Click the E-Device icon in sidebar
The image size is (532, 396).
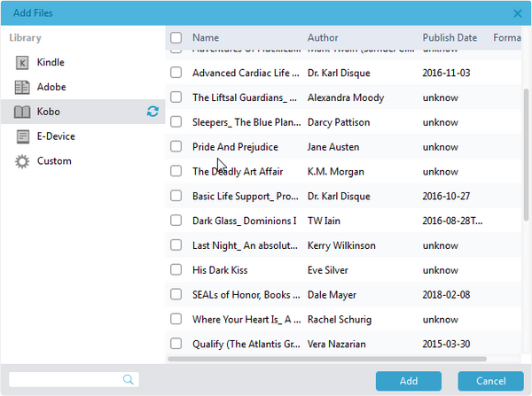click(x=22, y=136)
